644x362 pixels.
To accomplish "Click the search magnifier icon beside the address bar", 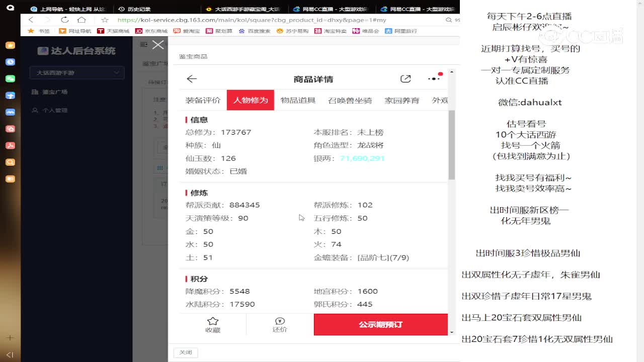I will 449,20.
